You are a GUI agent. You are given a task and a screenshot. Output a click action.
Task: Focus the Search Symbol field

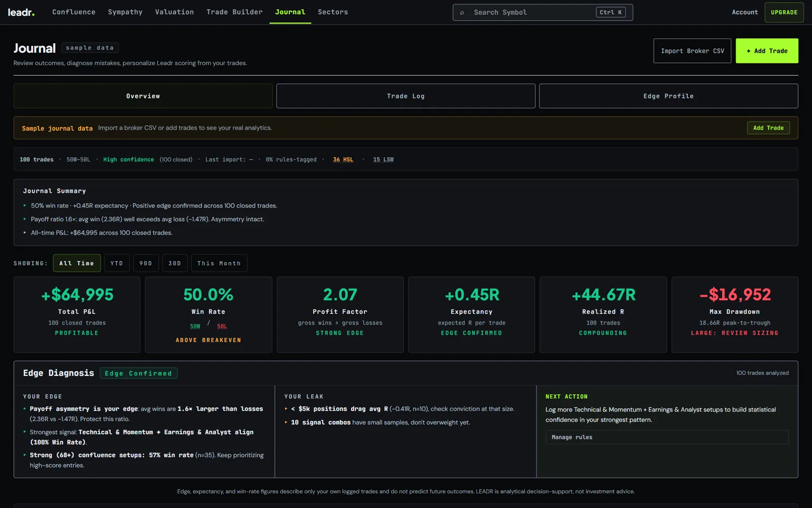coord(543,12)
